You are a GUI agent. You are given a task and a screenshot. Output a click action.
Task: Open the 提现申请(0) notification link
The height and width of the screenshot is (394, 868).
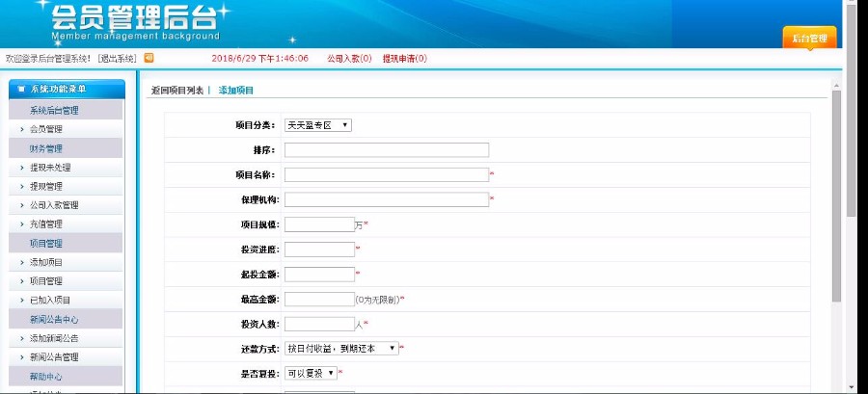click(405, 58)
